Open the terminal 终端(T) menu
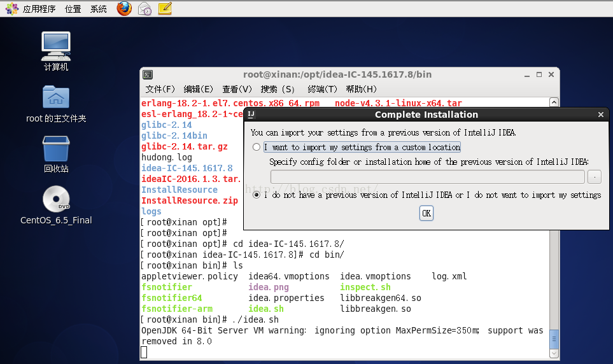 point(322,89)
